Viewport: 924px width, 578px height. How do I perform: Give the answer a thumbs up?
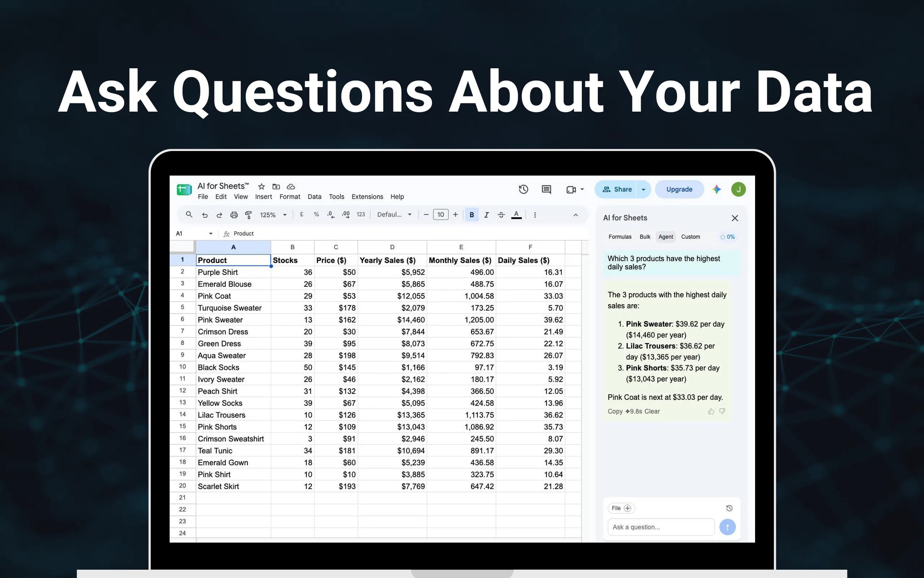pos(711,411)
